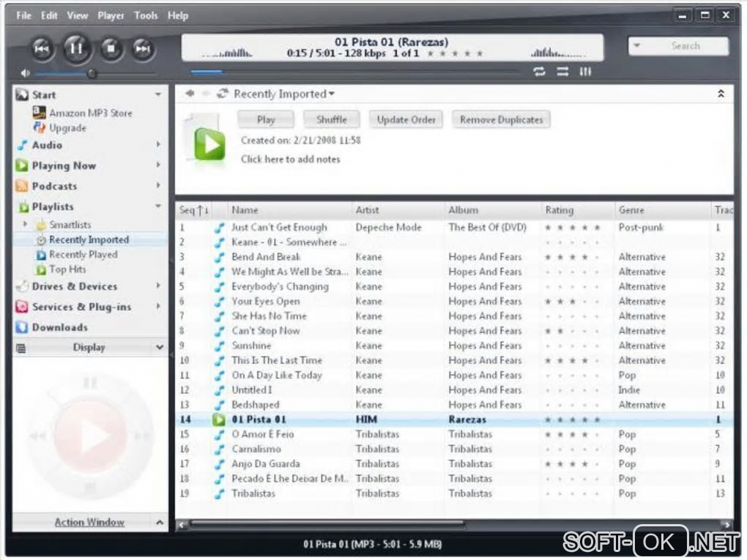747x560 pixels.
Task: Click the note icon for Bedshaped
Action: (x=219, y=405)
